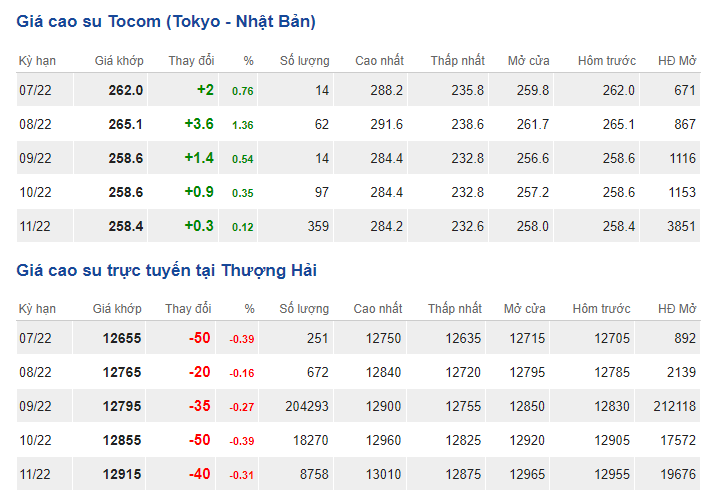Screen dimensions: 710x500
Task: Open the Thượng Hải rubber price heading
Action: (167, 270)
